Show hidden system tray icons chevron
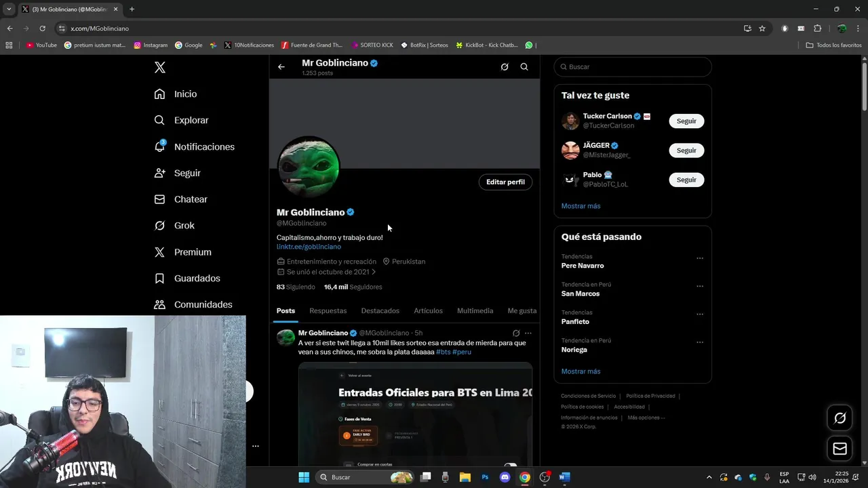This screenshot has width=868, height=488. tap(709, 477)
